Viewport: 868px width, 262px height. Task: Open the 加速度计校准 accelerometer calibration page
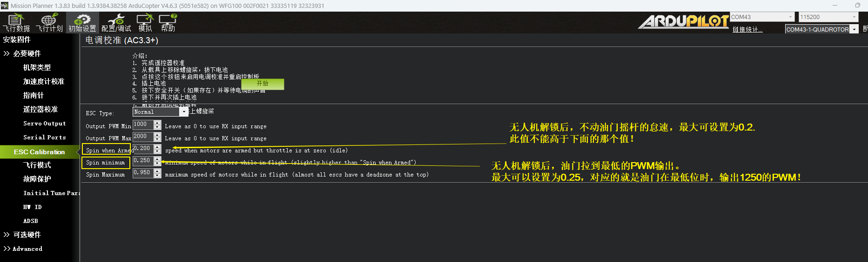pyautogui.click(x=44, y=81)
